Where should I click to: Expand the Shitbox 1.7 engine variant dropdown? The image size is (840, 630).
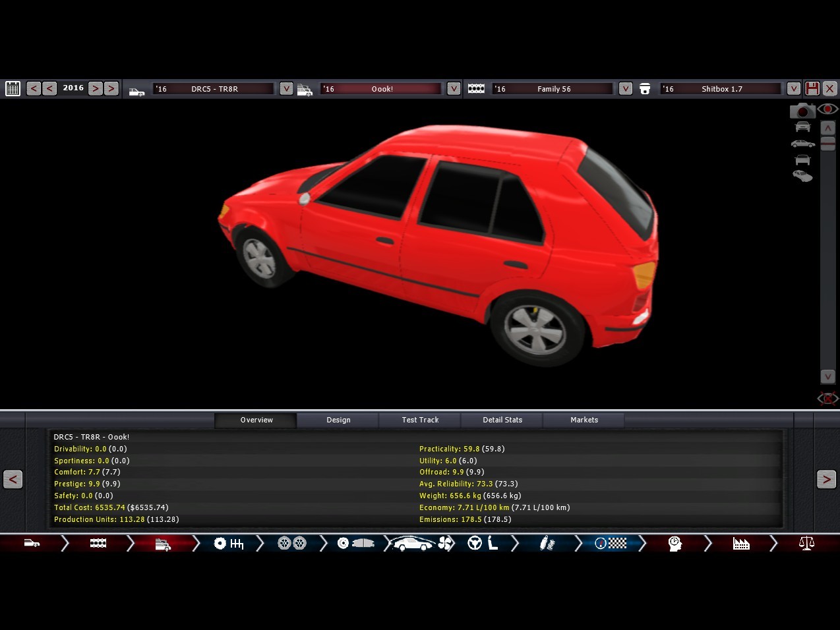pyautogui.click(x=794, y=88)
